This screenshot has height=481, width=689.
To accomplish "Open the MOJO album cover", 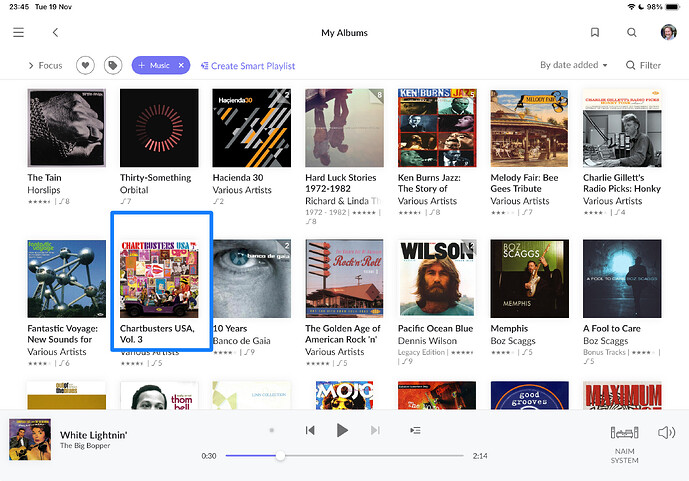I will pyautogui.click(x=344, y=395).
